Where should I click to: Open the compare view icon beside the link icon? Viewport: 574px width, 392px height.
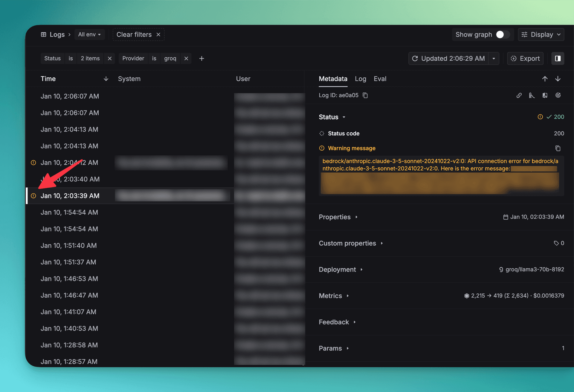(x=545, y=95)
